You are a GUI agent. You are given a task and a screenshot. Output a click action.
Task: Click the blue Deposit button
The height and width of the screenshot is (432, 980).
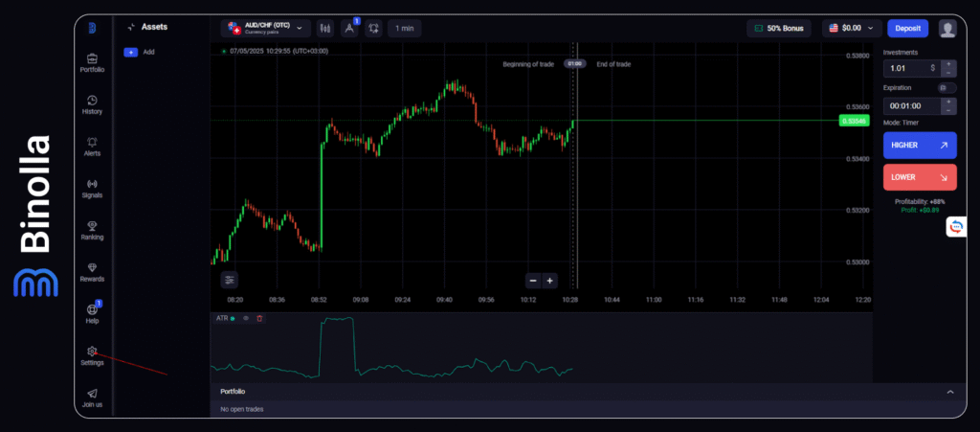coord(907,29)
